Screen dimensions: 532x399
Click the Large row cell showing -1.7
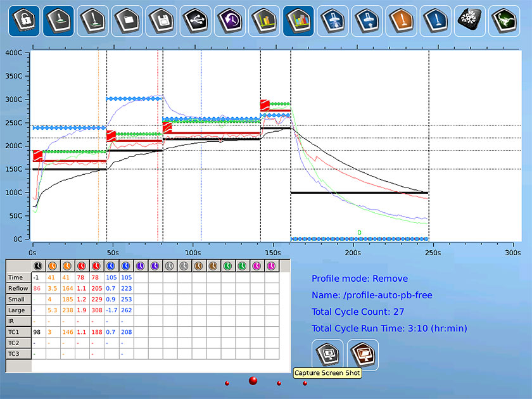(x=111, y=310)
